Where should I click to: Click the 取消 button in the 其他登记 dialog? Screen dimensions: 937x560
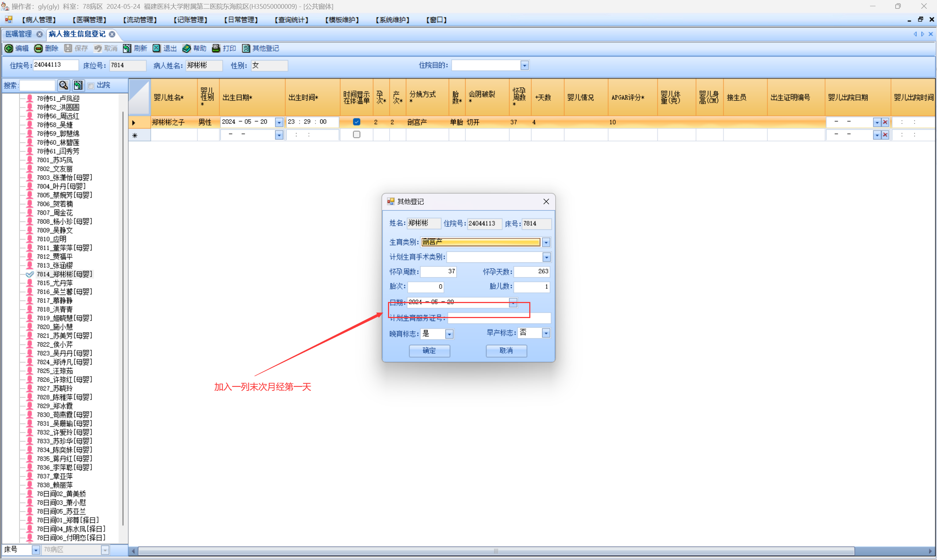[x=506, y=351]
